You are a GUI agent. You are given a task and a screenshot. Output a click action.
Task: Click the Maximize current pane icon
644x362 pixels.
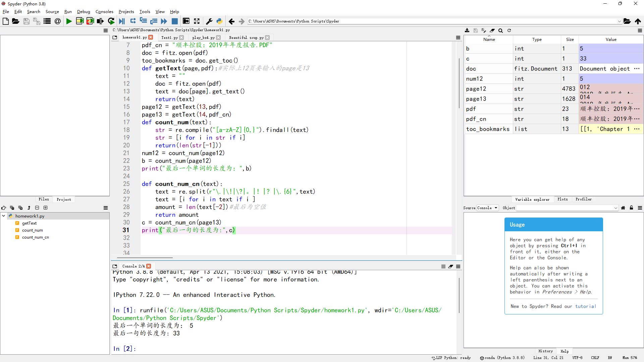197,21
